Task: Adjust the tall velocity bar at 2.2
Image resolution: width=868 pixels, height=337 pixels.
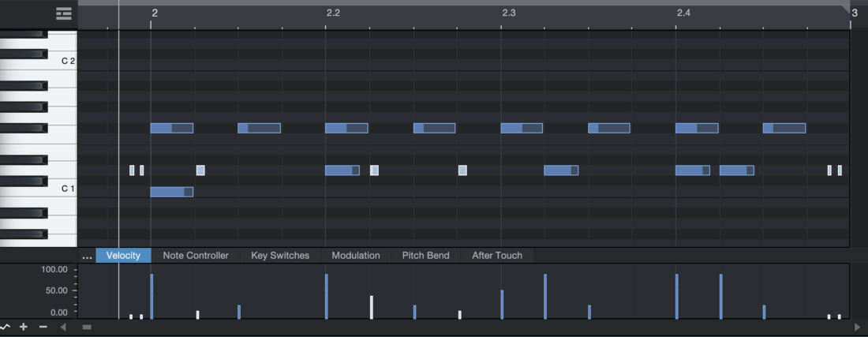Action: 327,297
